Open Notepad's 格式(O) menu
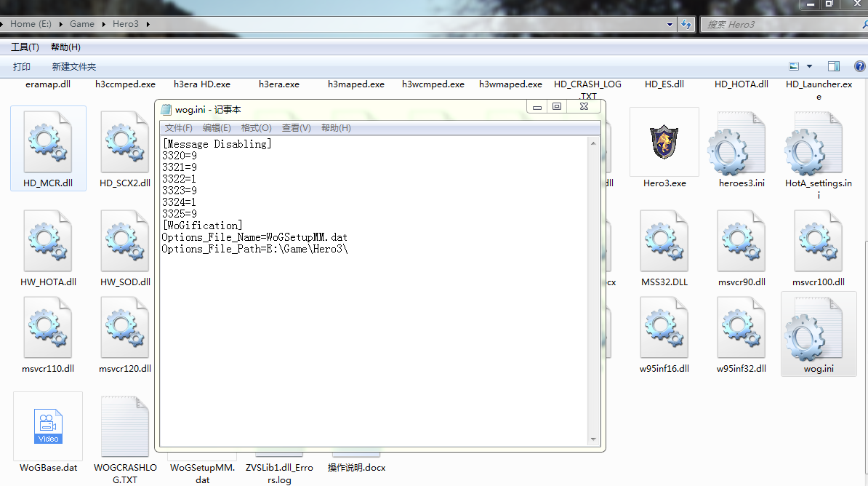Screen dimensions: 868x486 pos(257,128)
